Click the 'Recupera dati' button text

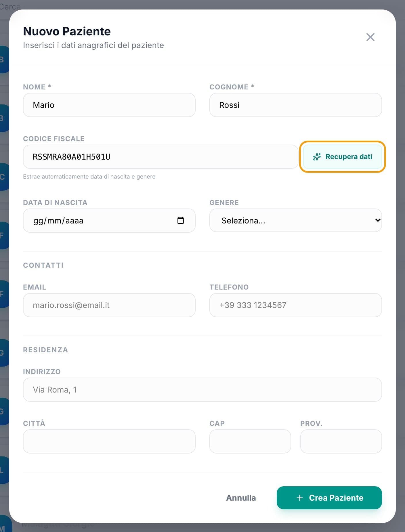pyautogui.click(x=349, y=157)
